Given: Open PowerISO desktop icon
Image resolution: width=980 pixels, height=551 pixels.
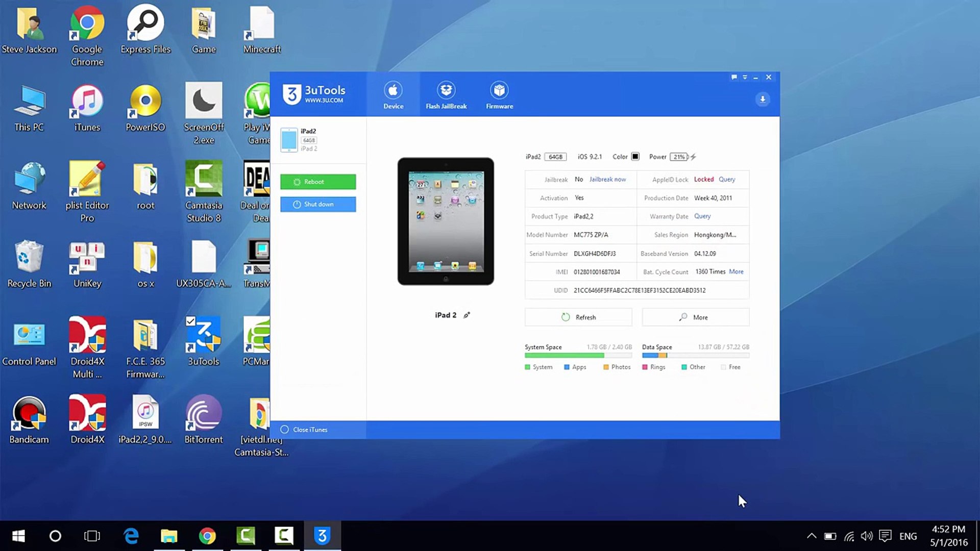Looking at the screenshot, I should click(x=145, y=108).
